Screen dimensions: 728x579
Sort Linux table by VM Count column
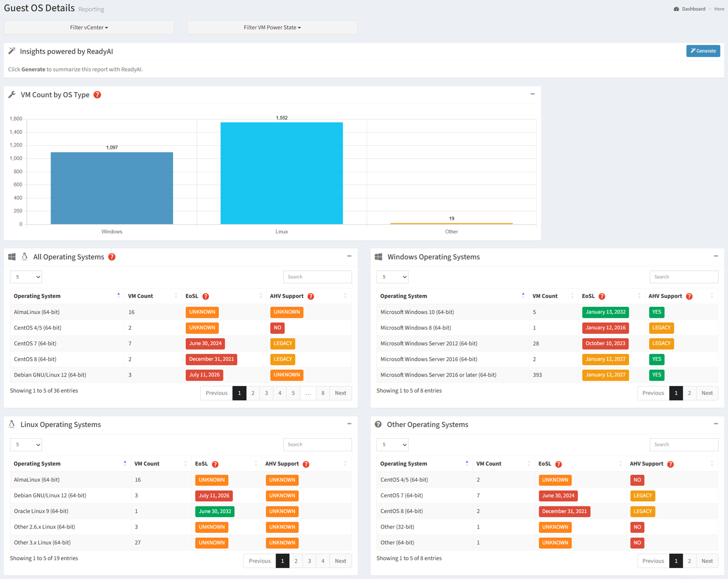160,464
